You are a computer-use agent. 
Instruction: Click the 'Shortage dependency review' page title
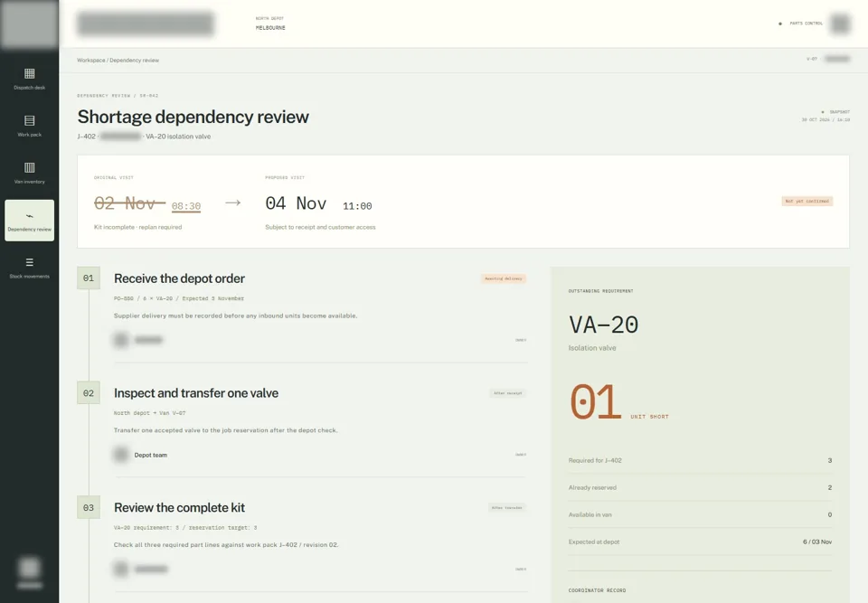tap(193, 117)
